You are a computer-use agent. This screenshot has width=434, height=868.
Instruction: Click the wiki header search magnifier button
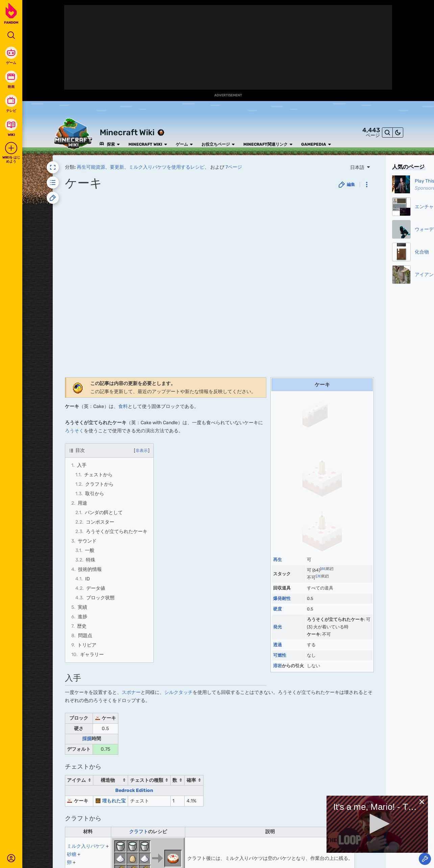[387, 132]
